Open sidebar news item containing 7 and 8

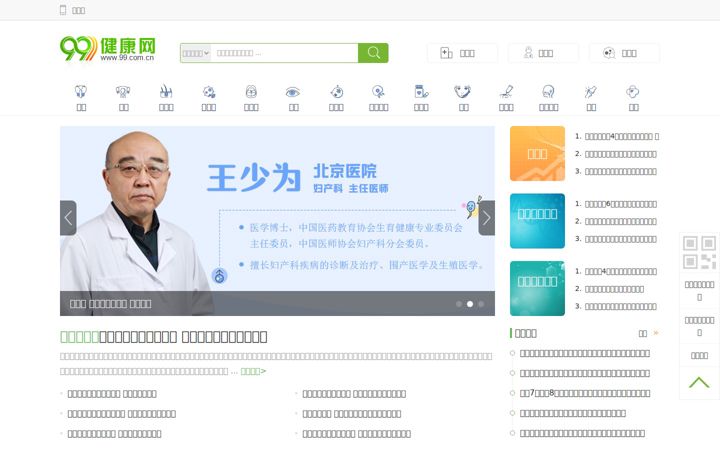[x=585, y=393]
